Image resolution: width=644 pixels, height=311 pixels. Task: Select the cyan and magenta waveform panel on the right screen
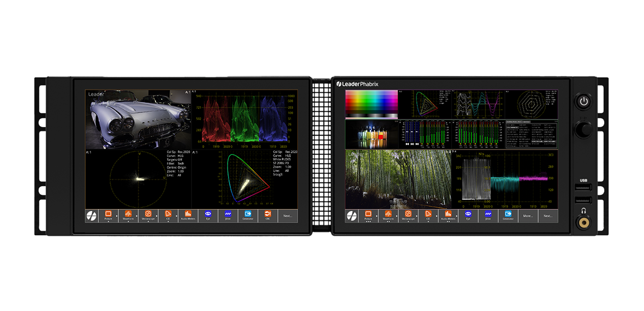(504, 179)
